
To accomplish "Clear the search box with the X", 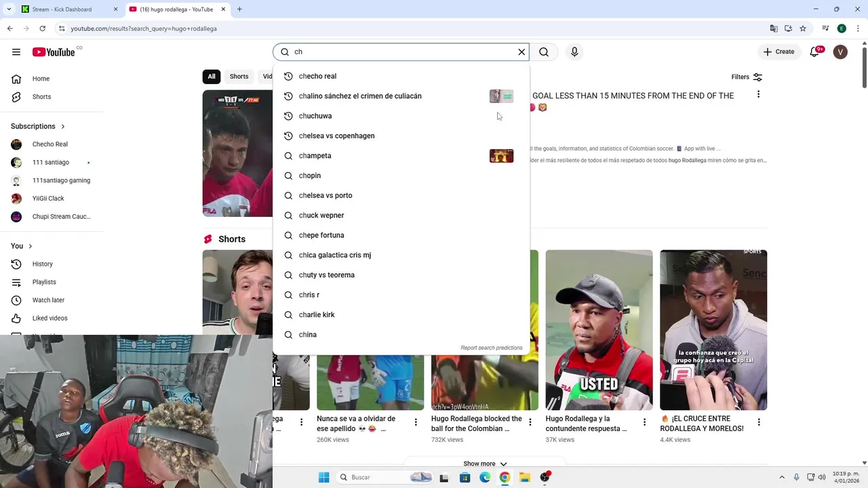I will (521, 52).
